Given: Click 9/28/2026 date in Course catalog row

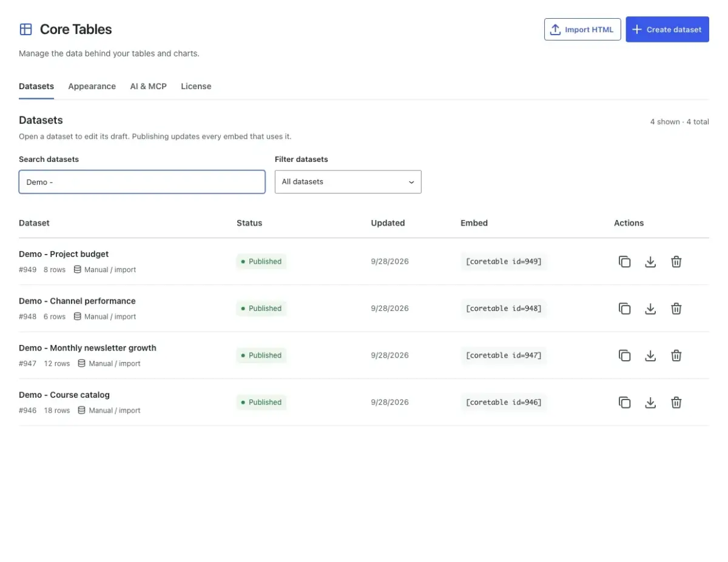Looking at the screenshot, I should pos(390,402).
